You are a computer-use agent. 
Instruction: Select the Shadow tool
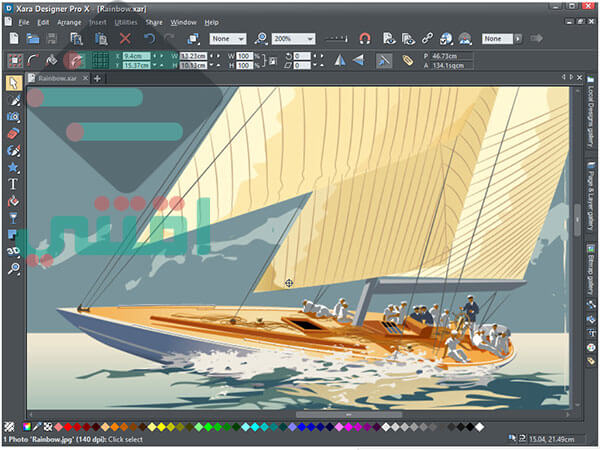(x=13, y=234)
